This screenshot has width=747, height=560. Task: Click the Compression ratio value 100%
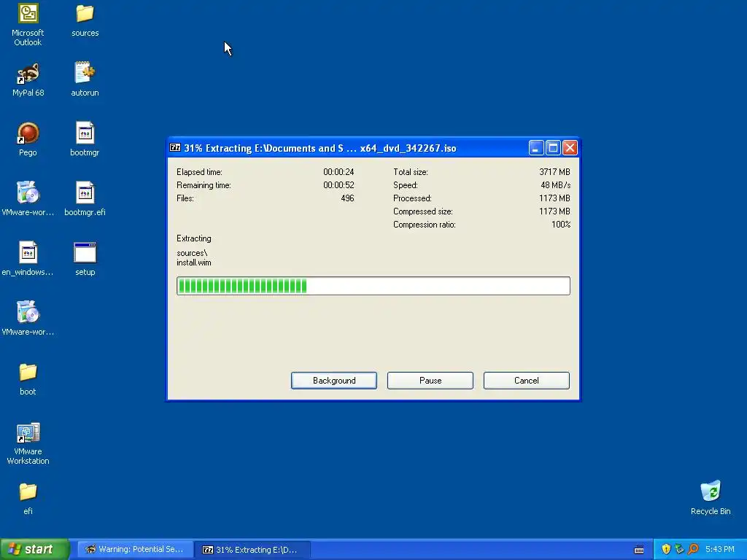(561, 225)
